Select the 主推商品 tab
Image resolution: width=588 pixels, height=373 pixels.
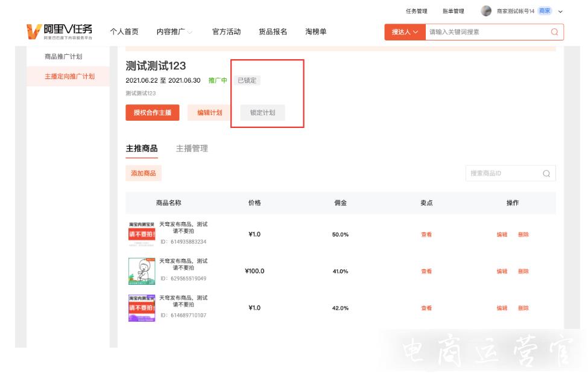(x=142, y=148)
